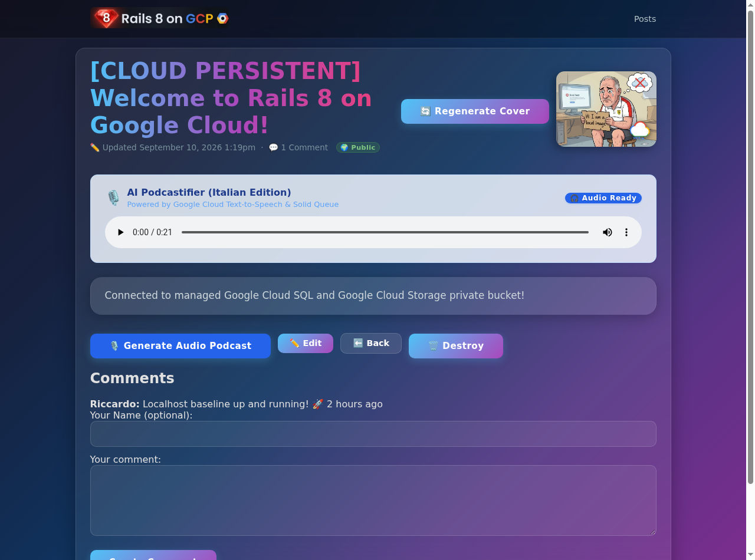Open the Posts navigation link
Screen dimensions: 755x560
[x=645, y=19]
